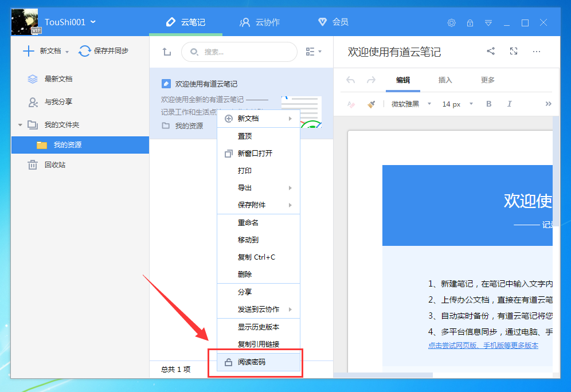
Task: Enter fullscreen view of the note
Action: 514,52
